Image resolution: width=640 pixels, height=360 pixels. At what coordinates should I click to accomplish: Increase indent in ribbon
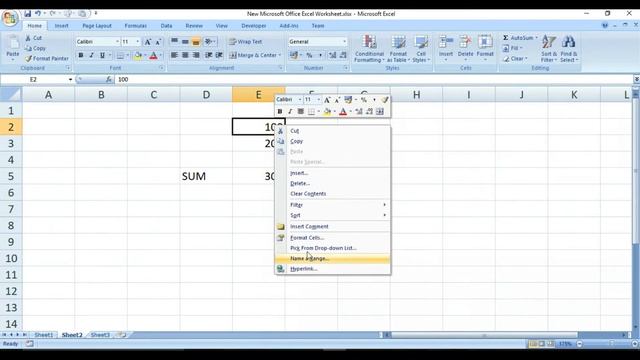[219, 55]
